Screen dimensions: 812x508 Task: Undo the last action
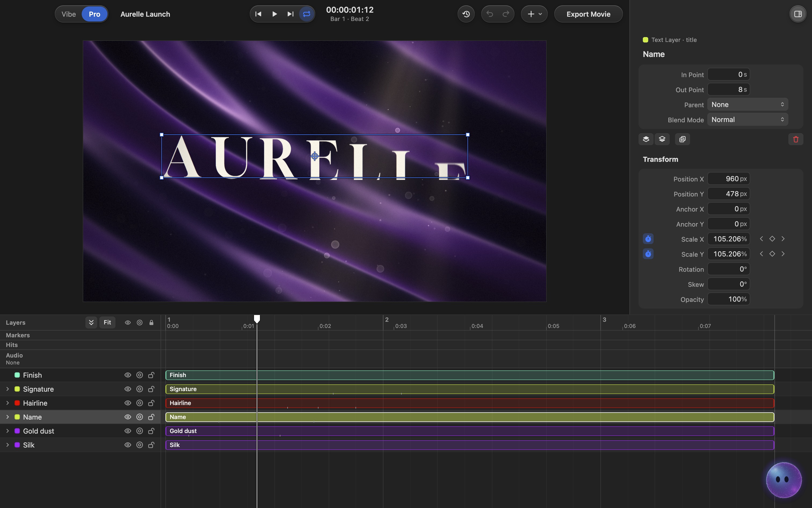[490, 14]
